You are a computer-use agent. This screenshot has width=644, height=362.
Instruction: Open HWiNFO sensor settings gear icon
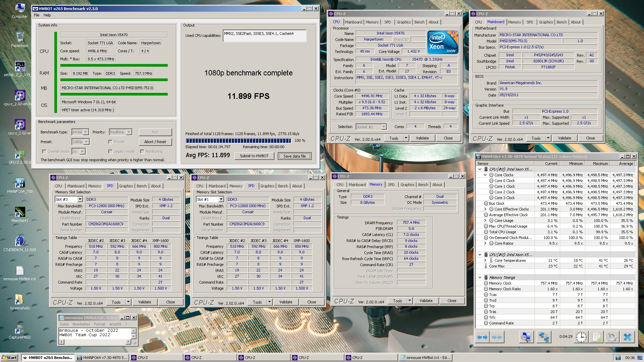coord(612,337)
